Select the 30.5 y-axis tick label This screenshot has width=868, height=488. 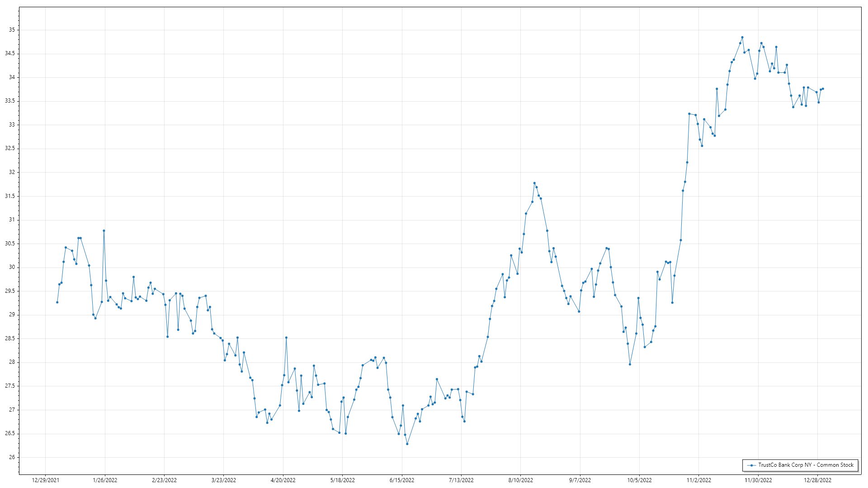click(10, 244)
